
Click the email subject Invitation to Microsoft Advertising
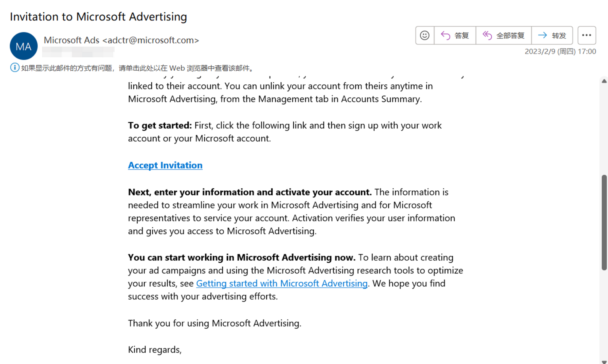[x=98, y=17]
